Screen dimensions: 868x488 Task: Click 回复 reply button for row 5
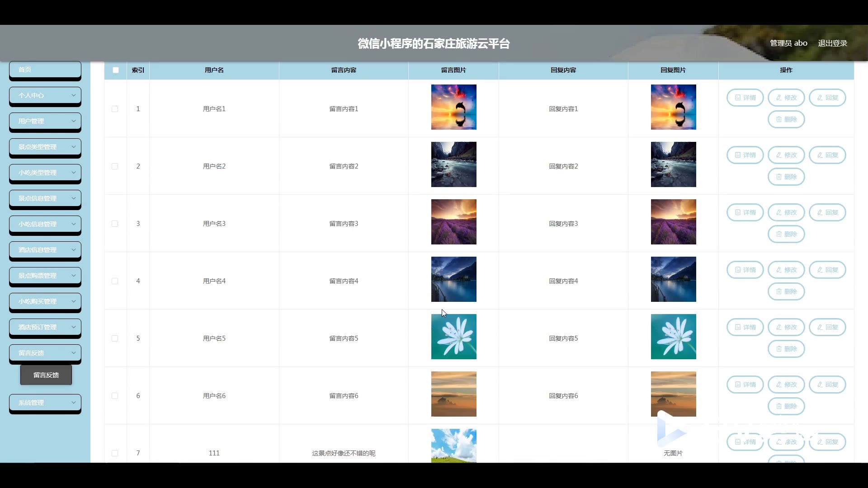[x=827, y=327]
